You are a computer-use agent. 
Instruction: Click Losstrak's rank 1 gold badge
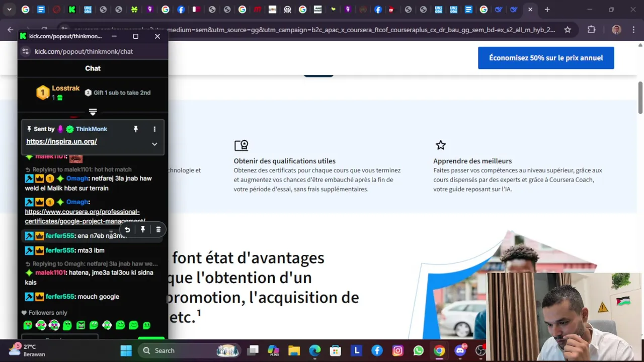pyautogui.click(x=43, y=93)
